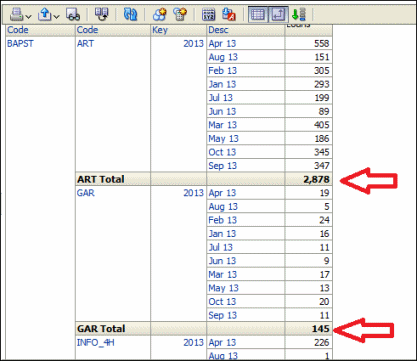Click Jul 13 in the ART group

point(221,98)
